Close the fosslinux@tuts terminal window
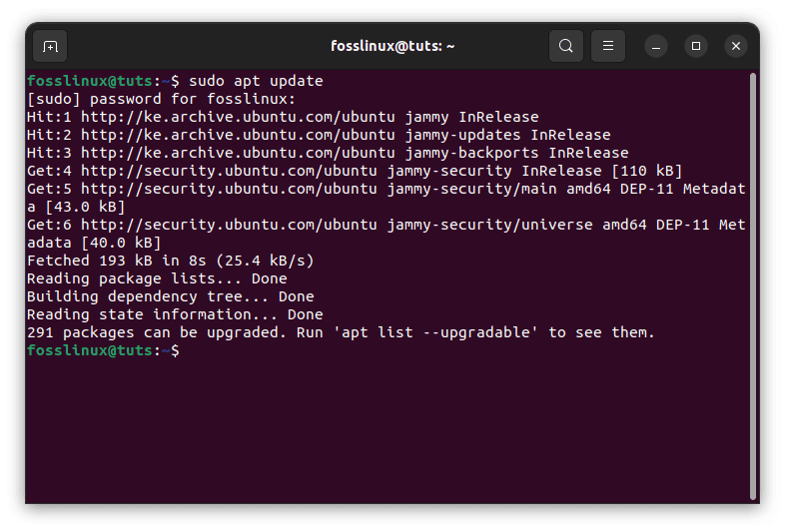Screen dimensions: 785x532 point(736,47)
